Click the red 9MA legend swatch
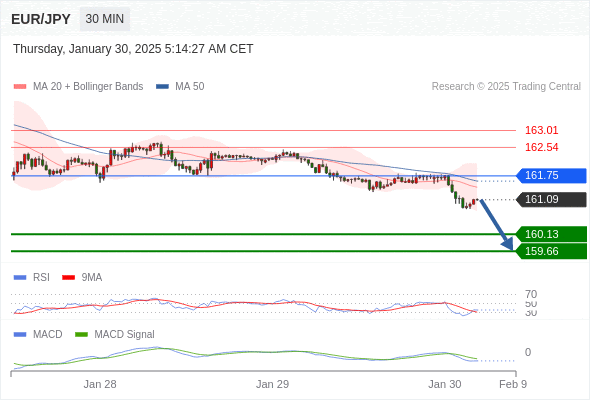 click(68, 278)
